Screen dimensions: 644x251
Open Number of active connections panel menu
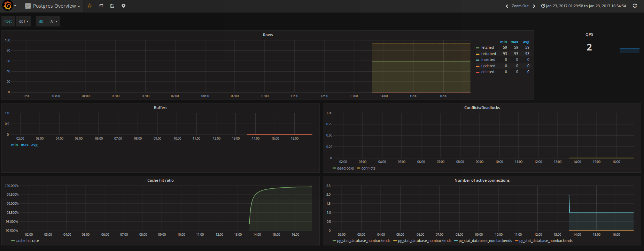click(x=482, y=180)
